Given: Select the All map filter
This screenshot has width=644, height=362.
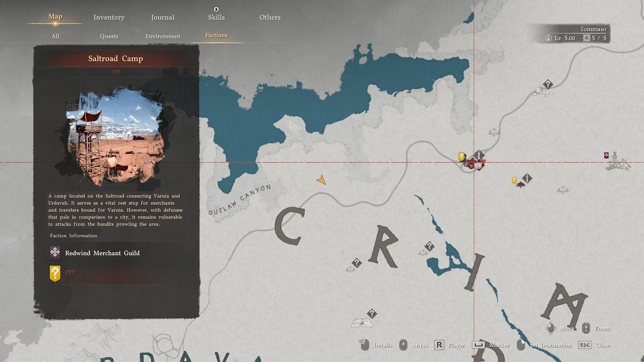Looking at the screenshot, I should pos(55,36).
